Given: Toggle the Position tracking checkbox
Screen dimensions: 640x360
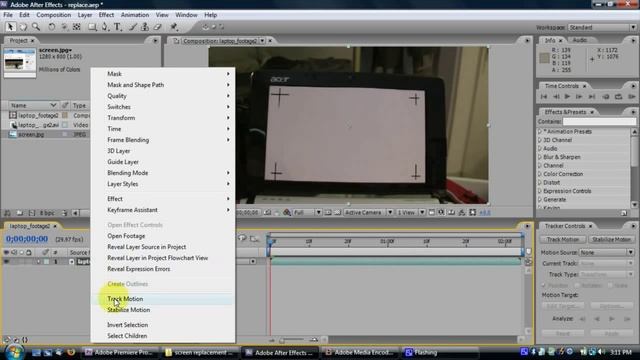Looking at the screenshot, I should click(x=543, y=285).
